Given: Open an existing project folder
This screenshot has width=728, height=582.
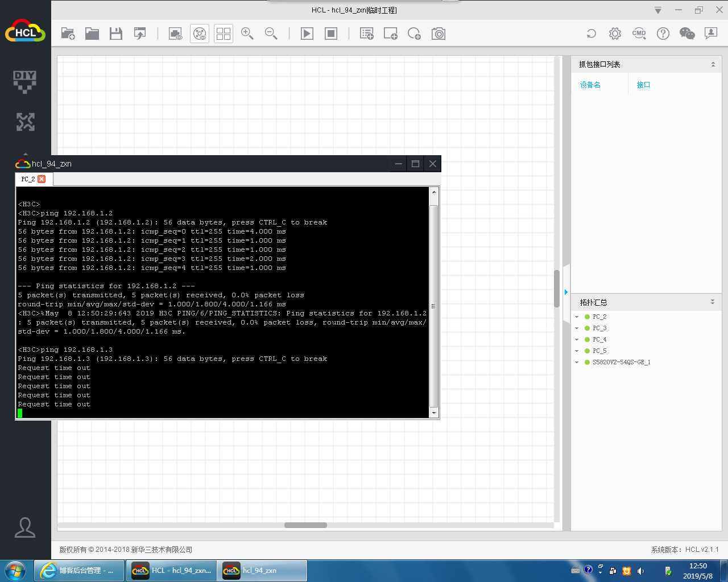Looking at the screenshot, I should point(92,34).
